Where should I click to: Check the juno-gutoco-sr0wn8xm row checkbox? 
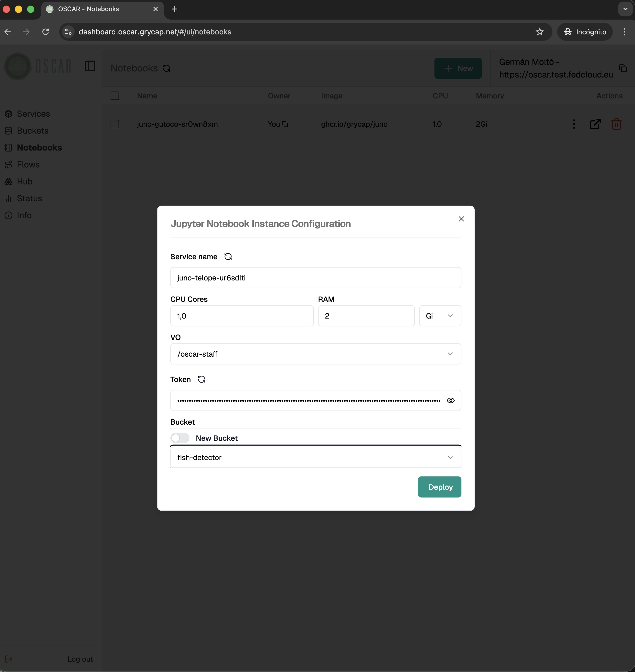coord(114,124)
